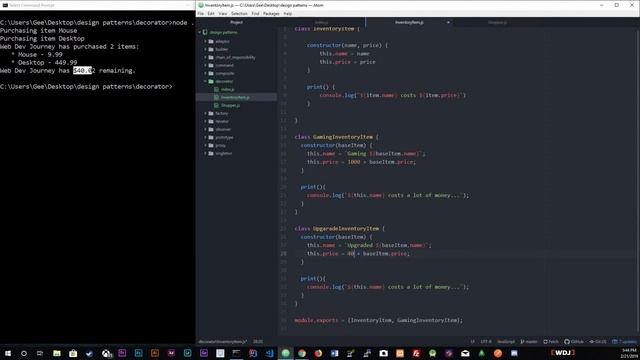Expand the command folder

tap(205, 65)
